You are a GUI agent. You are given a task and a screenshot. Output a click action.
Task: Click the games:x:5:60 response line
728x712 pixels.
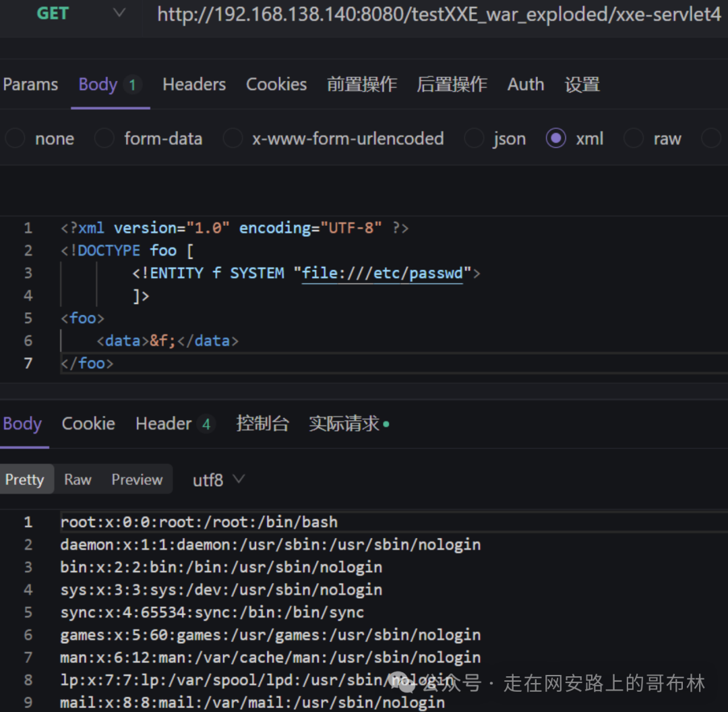[270, 635]
